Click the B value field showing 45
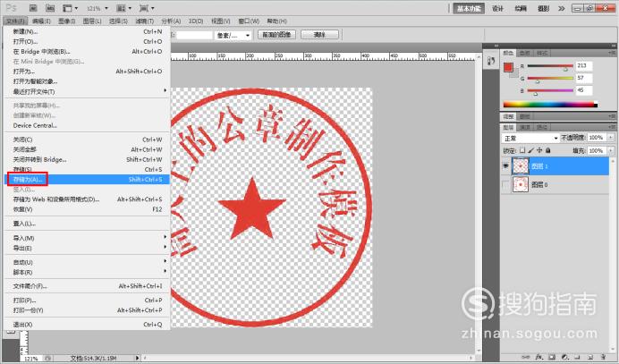Image resolution: width=619 pixels, height=364 pixels. tap(584, 90)
